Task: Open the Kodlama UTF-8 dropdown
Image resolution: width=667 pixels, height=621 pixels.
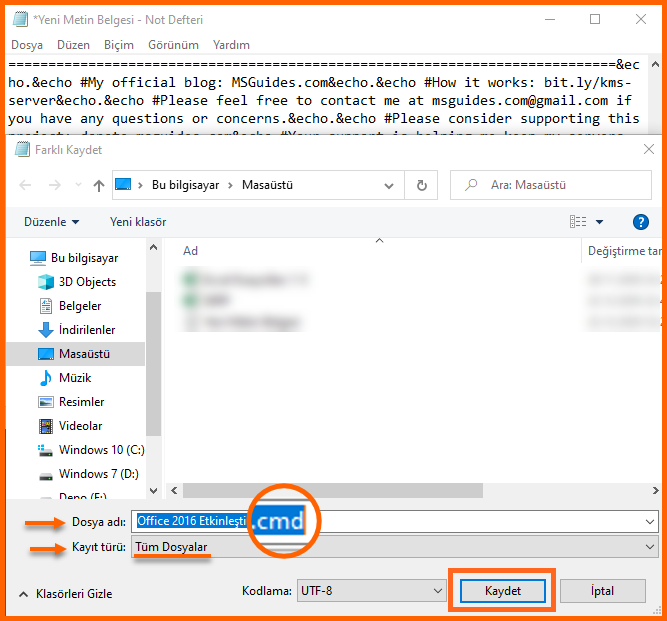Action: click(x=371, y=591)
